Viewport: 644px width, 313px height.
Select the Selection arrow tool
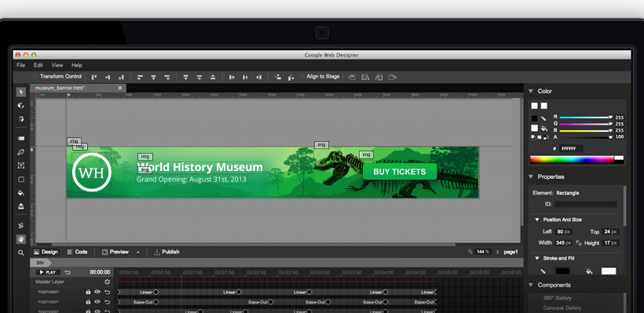21,92
